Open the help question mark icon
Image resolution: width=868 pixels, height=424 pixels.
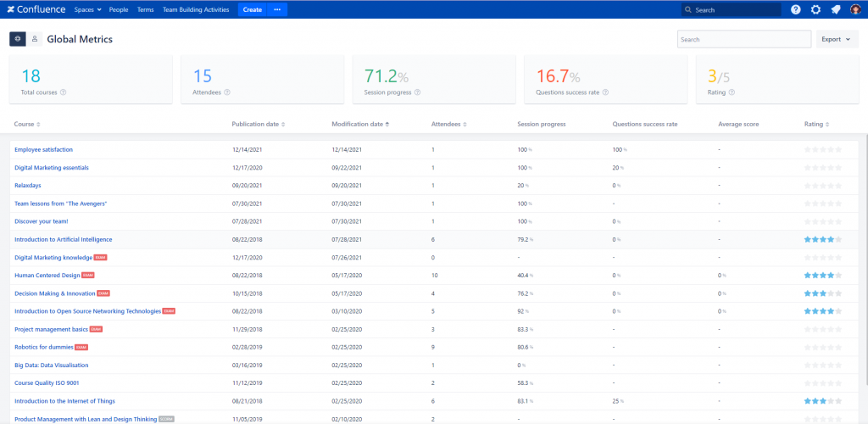pos(795,9)
